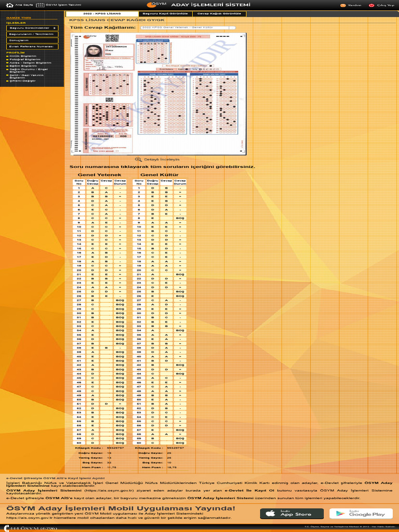Open the ÖSYM İşlem Takvimi calendar icon

40,5
